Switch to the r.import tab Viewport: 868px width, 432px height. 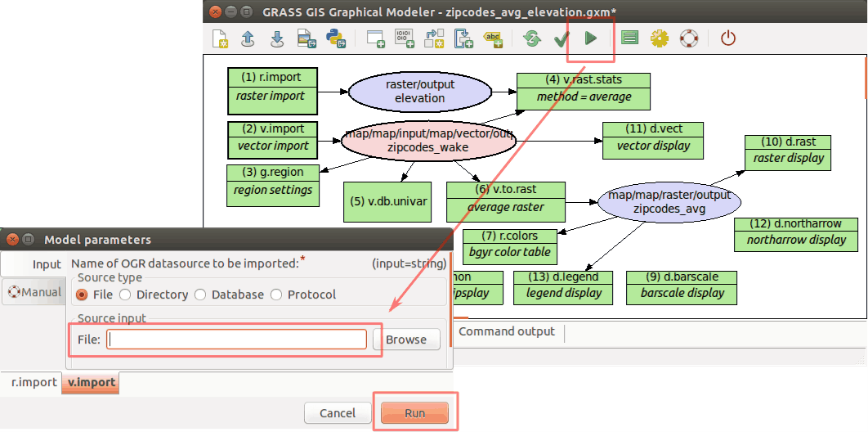coord(34,382)
